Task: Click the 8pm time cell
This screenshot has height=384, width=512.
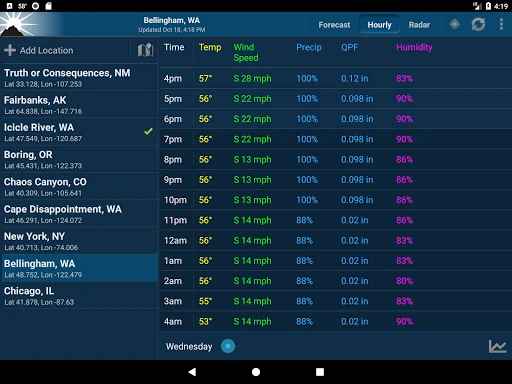Action: click(x=173, y=160)
